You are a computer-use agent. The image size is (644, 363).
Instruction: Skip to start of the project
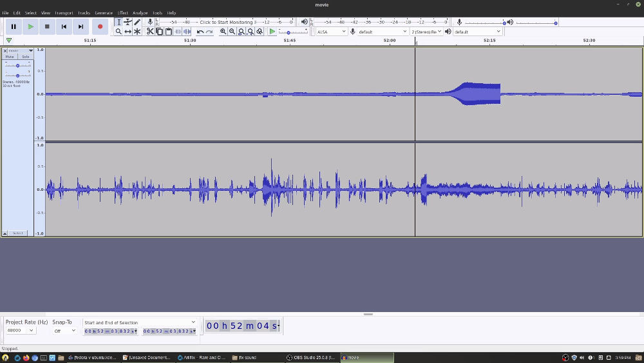pyautogui.click(x=64, y=26)
